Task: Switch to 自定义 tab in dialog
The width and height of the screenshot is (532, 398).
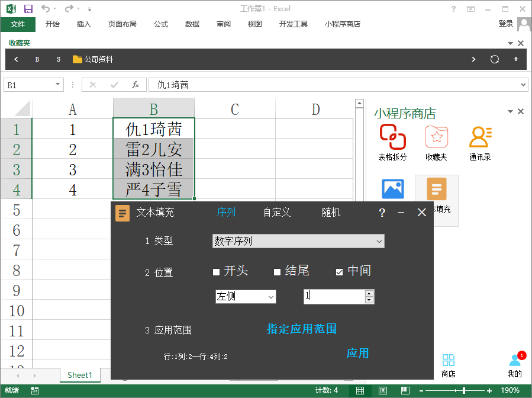Action: [277, 213]
